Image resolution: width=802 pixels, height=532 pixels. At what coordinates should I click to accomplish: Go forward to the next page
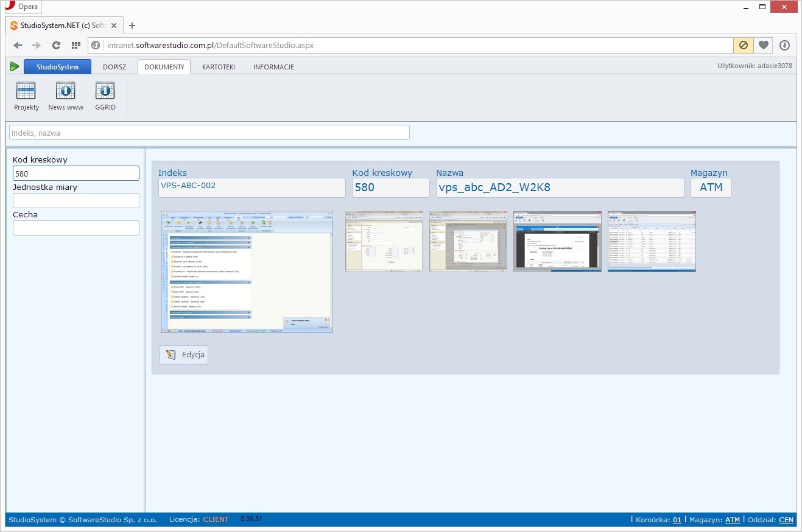37,45
